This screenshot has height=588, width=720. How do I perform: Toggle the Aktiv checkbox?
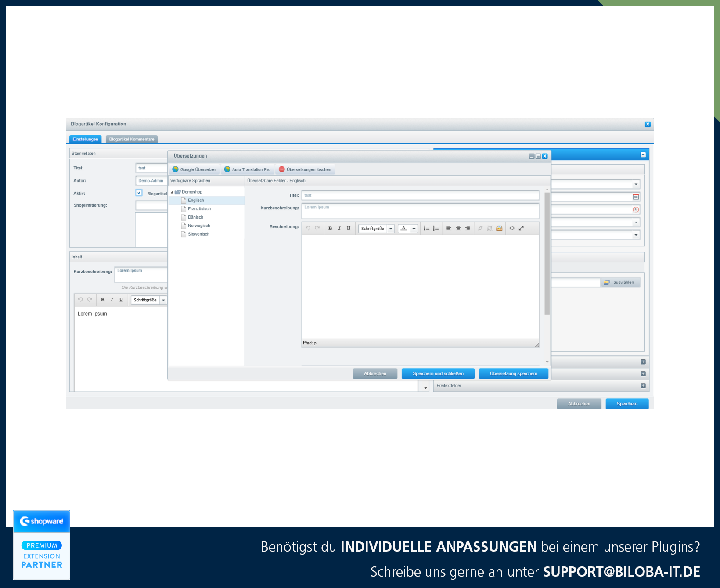139,193
